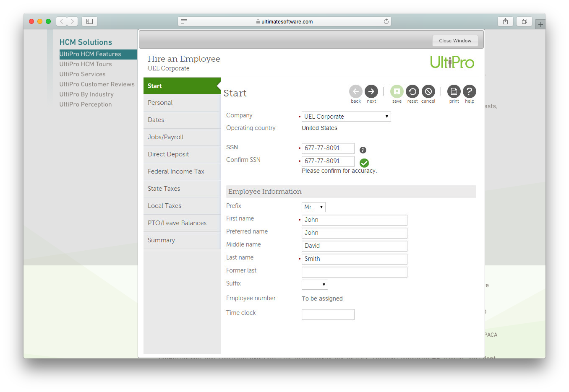Click Safari forward navigation arrow

(x=73, y=21)
